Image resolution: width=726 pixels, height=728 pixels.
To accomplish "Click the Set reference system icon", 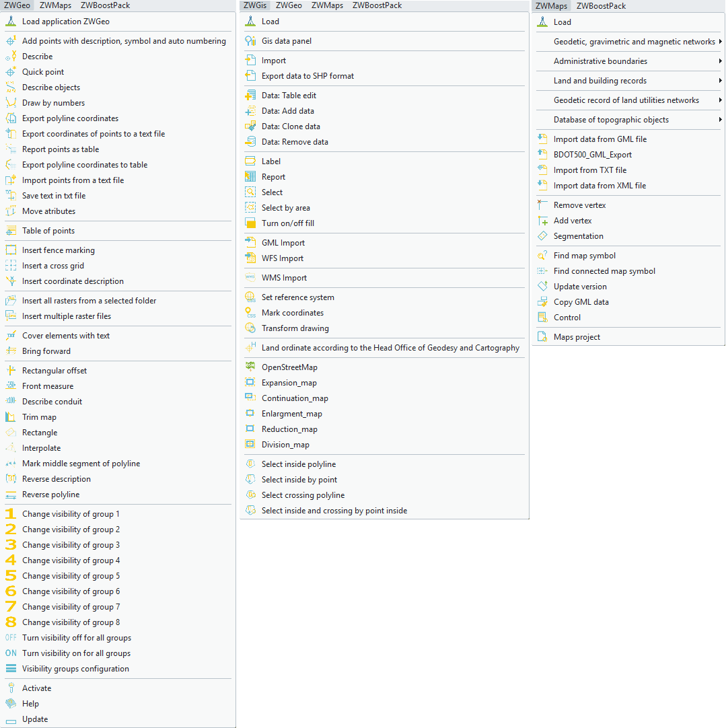I will coord(250,297).
